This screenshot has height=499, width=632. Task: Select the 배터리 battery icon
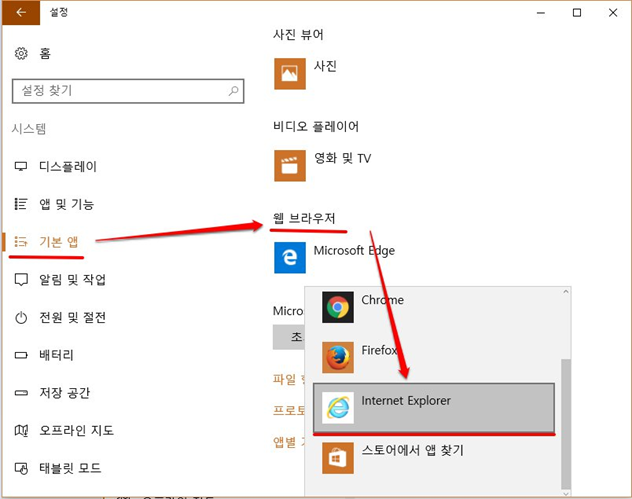tap(21, 355)
